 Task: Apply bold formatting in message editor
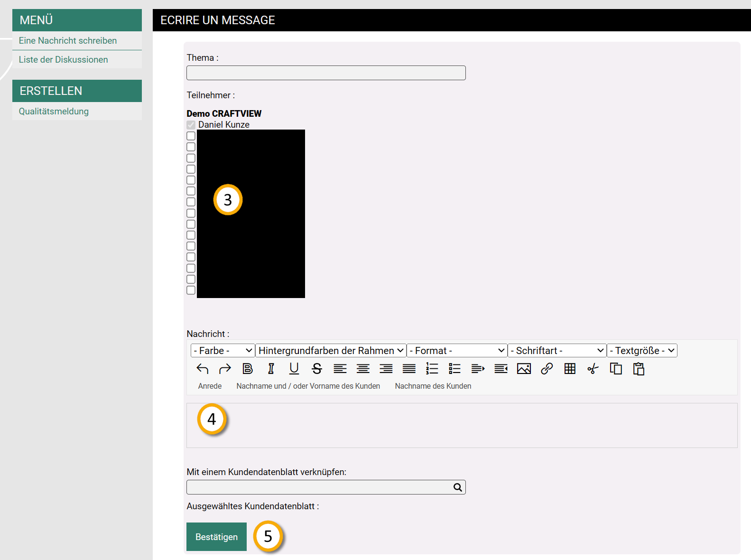[248, 369]
